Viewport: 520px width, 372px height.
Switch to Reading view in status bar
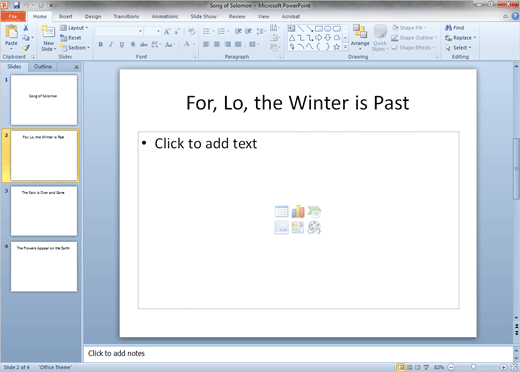click(418, 367)
